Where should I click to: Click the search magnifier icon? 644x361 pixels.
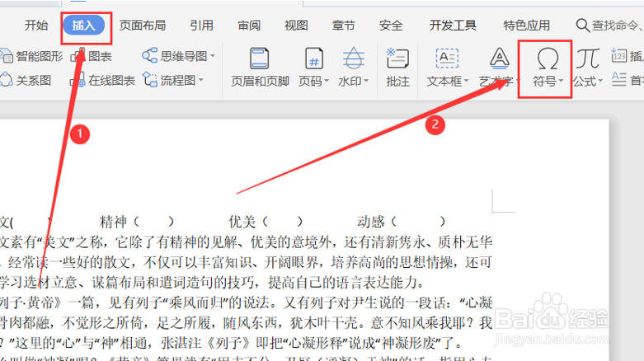pyautogui.click(x=582, y=26)
